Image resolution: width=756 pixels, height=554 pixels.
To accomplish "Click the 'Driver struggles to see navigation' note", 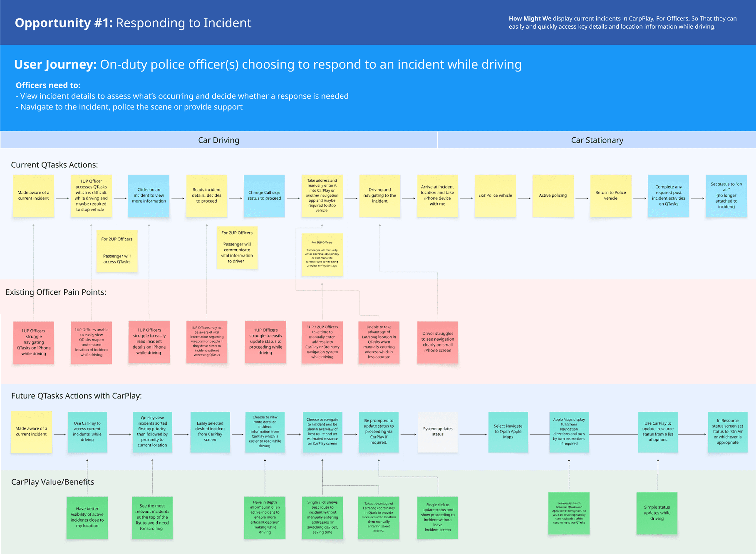I will pyautogui.click(x=437, y=342).
